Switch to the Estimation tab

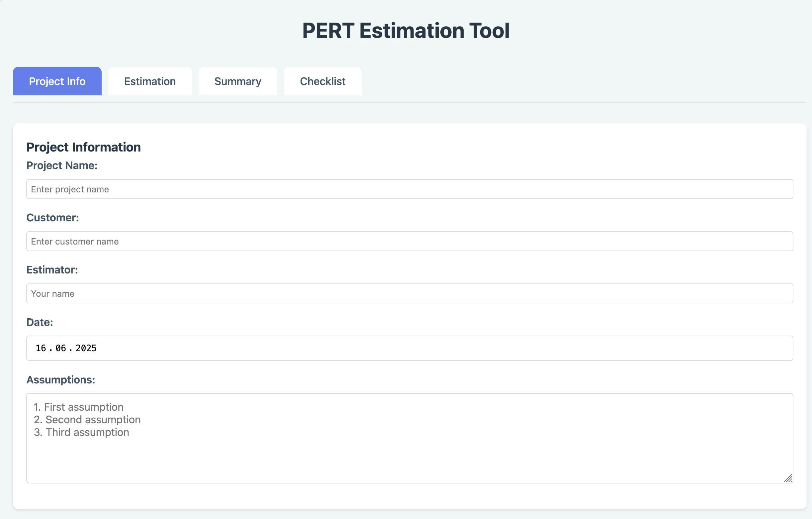coord(150,81)
